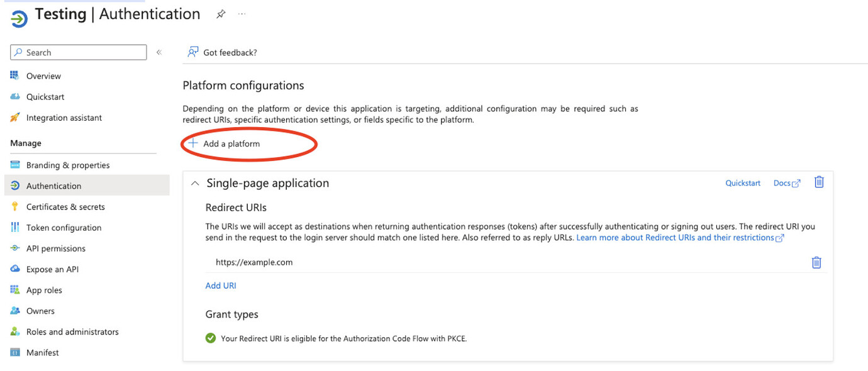
Task: Open Token configuration page
Action: 64,228
